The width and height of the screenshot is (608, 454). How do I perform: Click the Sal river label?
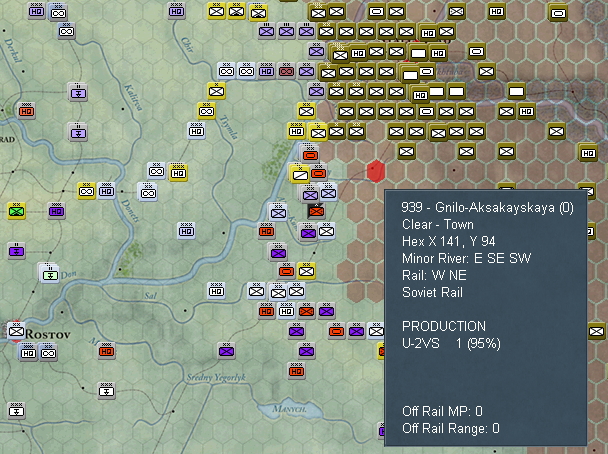point(150,296)
